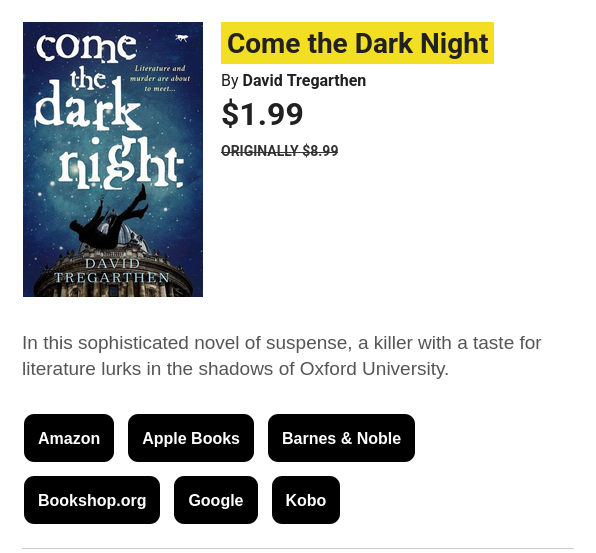Click the word 'come' on cover art
This screenshot has height=553, width=596.
(x=86, y=46)
